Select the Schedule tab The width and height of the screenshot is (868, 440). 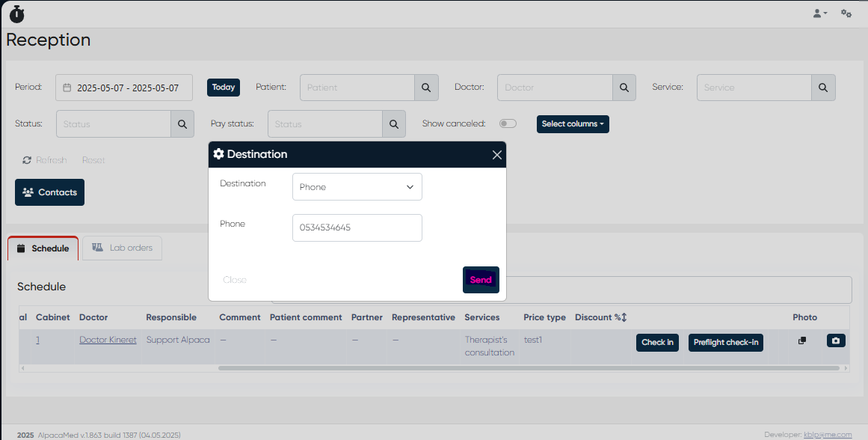(x=43, y=248)
